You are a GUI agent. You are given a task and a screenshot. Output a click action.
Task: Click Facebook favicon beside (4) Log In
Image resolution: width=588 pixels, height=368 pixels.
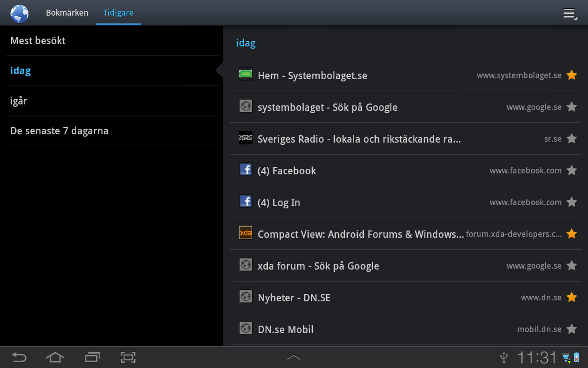point(246,201)
